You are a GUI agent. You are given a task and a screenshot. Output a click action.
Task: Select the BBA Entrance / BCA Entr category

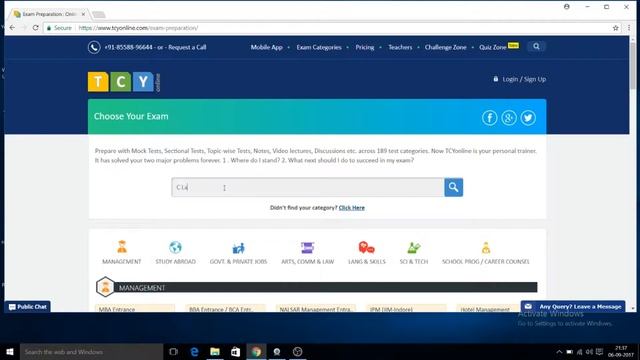coord(225,309)
